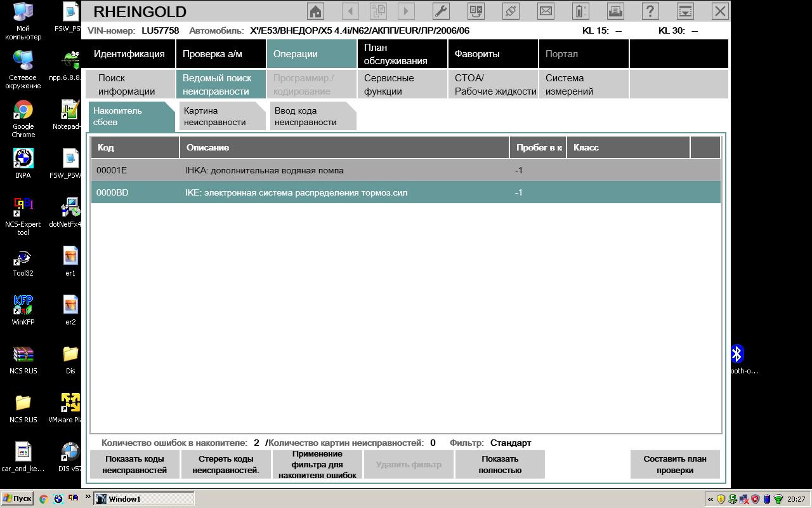Select the er2 desktop icon
Image resolution: width=812 pixels, height=508 pixels.
(70, 311)
